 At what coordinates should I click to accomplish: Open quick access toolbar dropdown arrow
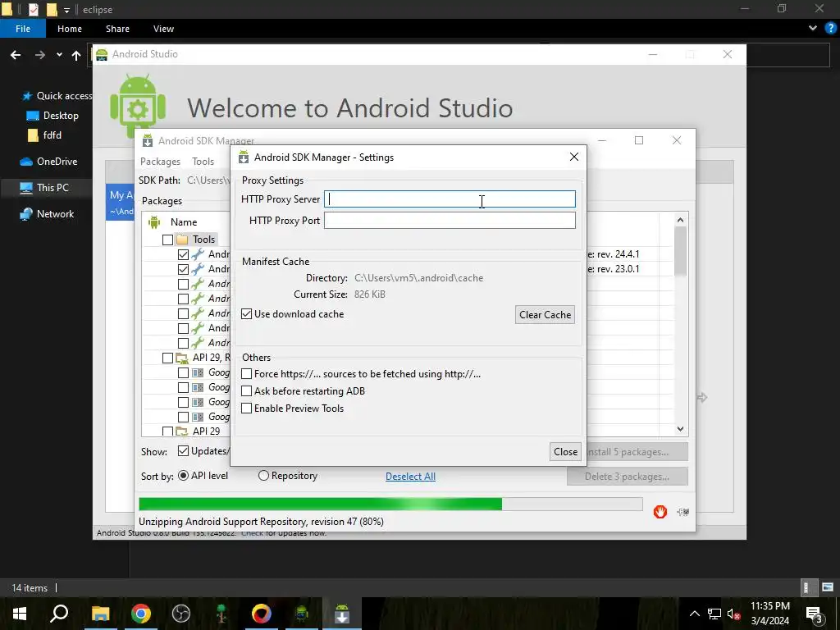[x=66, y=10]
